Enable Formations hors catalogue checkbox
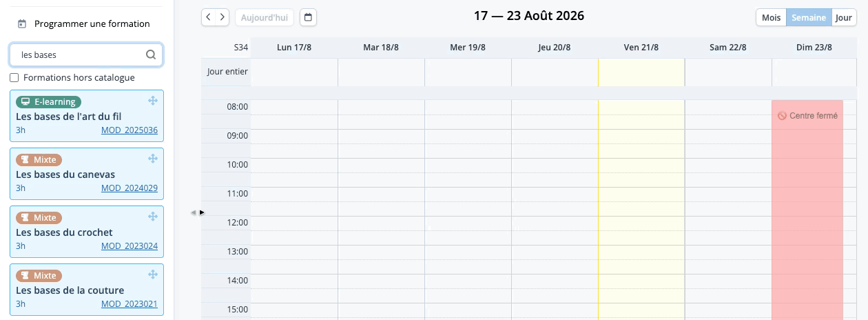 pos(14,78)
